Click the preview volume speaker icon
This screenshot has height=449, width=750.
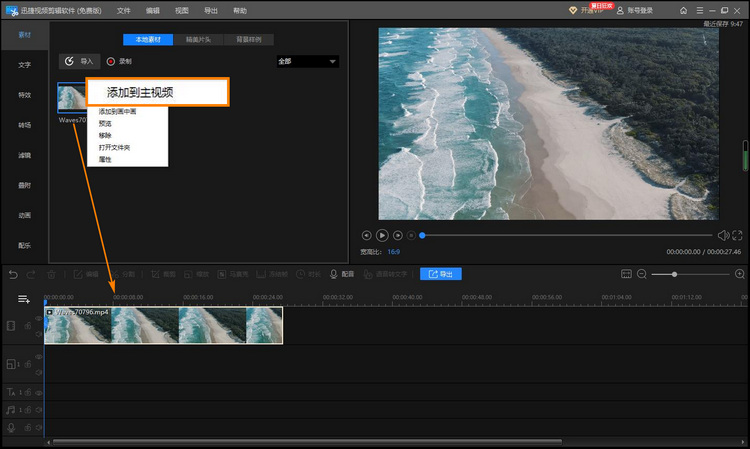[723, 235]
